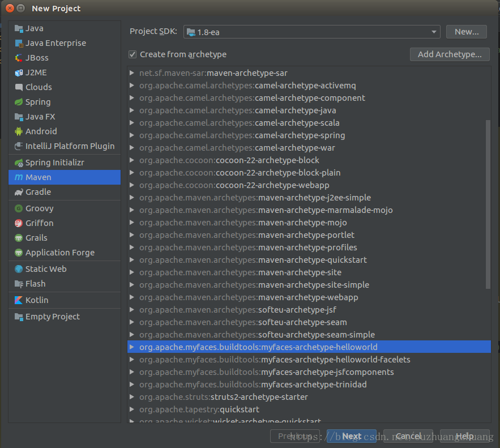Select cocoon-22-archetype-webapp row
Image resolution: width=500 pixels, height=448 pixels.
309,185
